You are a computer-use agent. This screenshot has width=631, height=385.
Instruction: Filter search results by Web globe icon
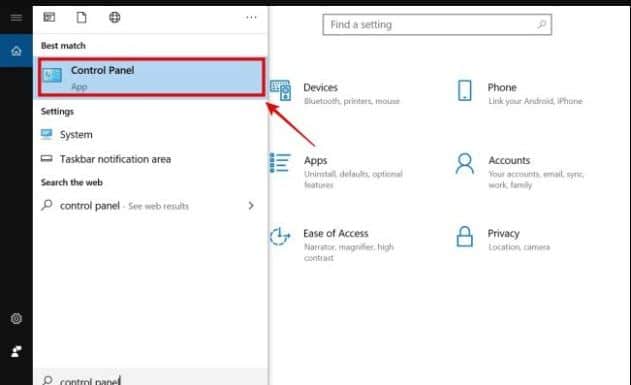115,17
